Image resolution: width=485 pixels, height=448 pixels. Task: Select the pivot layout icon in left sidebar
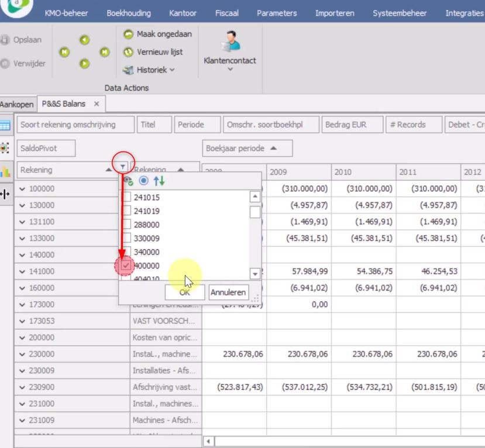[5, 148]
